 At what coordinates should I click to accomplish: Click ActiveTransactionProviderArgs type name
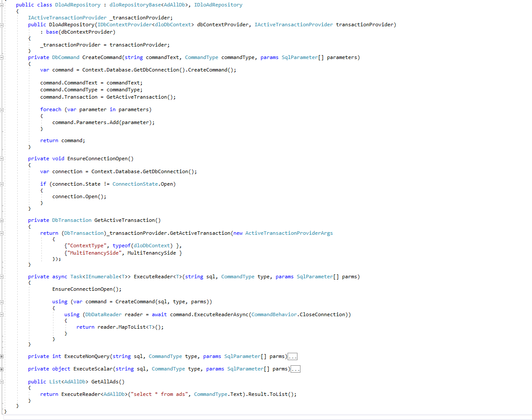[x=289, y=233]
